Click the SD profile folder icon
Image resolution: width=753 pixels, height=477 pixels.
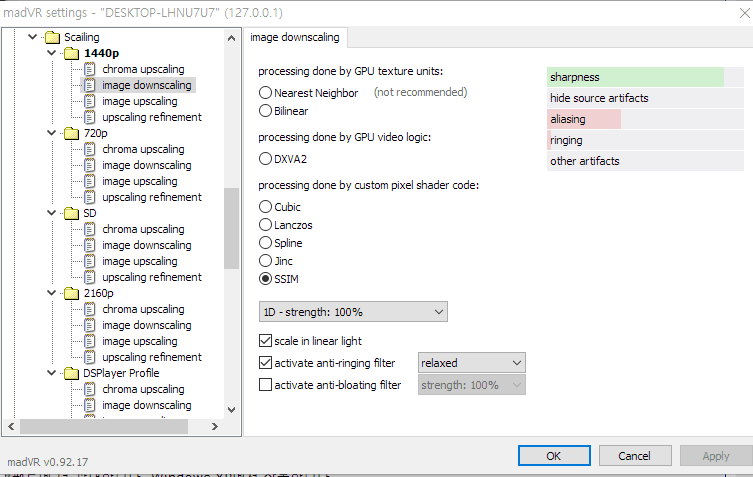pos(71,213)
